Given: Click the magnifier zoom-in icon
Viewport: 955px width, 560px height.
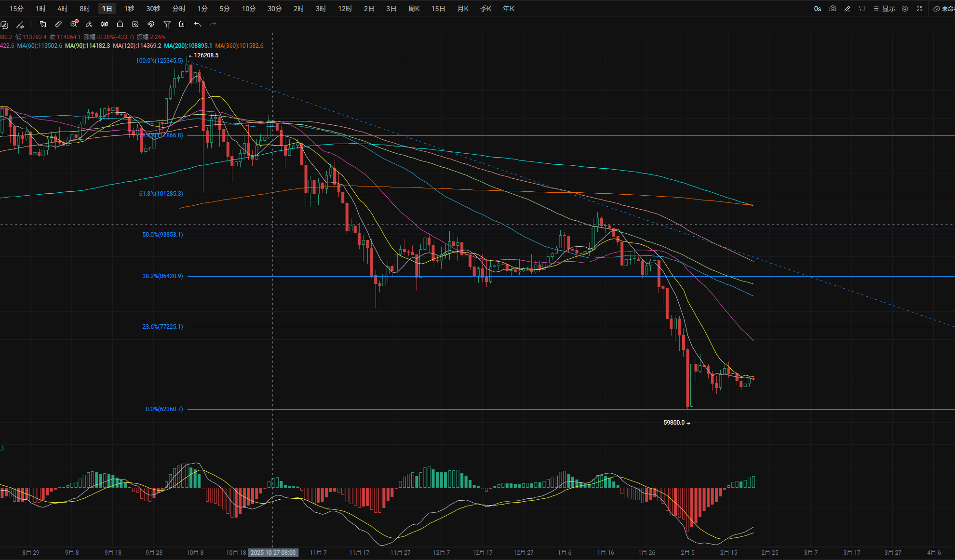Looking at the screenshot, I should [74, 24].
